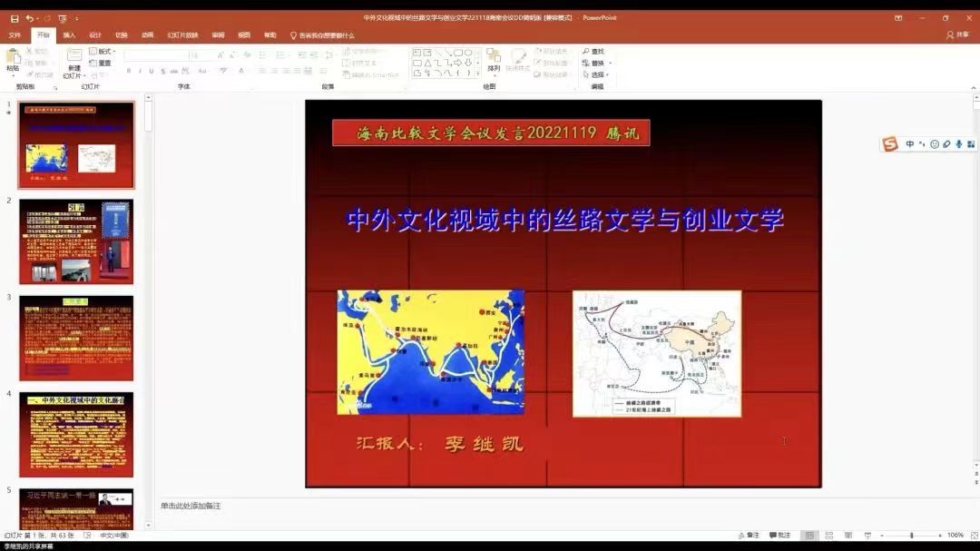Toggle Sogou Chinese/English input mode (中)
The width and height of the screenshot is (980, 551).
click(x=910, y=144)
